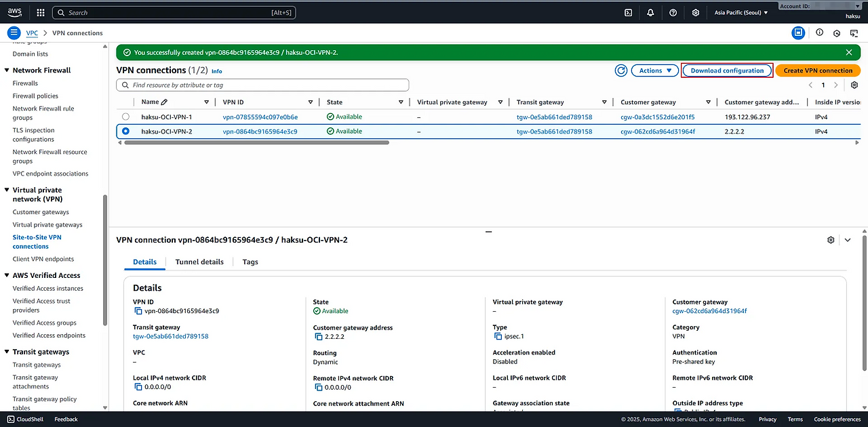
Task: Collapse the Network Firewall sidebar section
Action: [7, 70]
